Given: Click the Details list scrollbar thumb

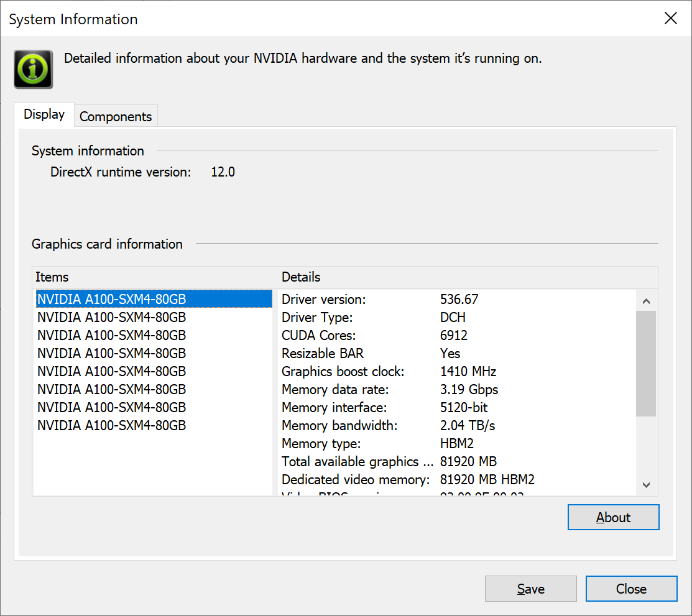Looking at the screenshot, I should pyautogui.click(x=646, y=363).
